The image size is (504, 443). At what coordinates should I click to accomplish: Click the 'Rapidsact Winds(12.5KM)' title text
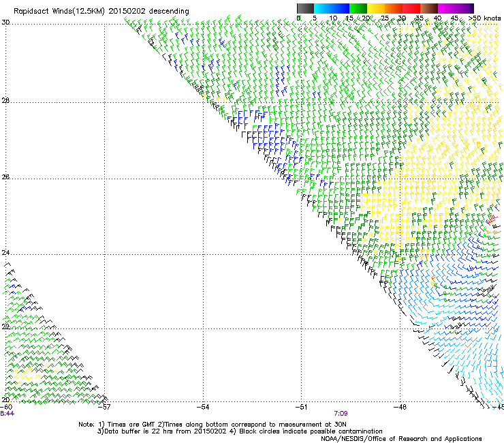coord(59,12)
